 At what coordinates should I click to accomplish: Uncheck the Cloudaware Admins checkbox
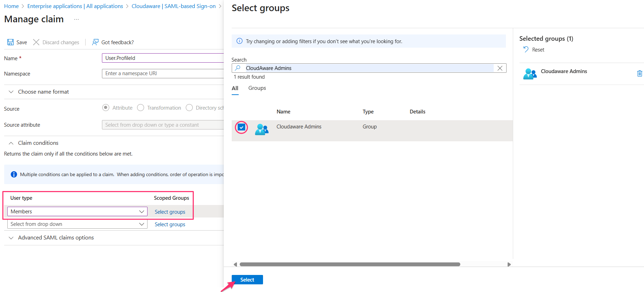tap(241, 127)
